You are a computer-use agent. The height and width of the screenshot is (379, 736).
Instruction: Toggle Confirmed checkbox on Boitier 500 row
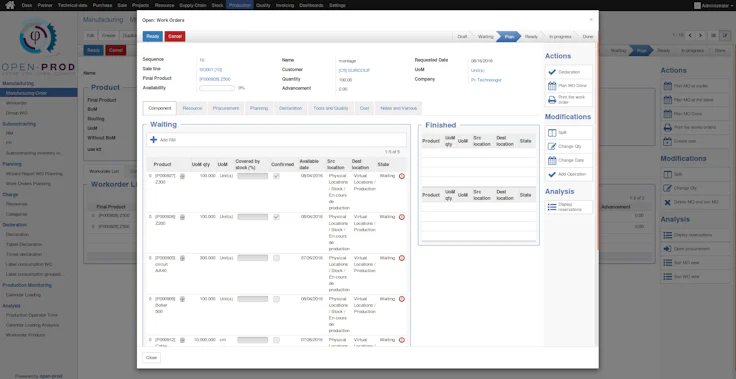[276, 299]
